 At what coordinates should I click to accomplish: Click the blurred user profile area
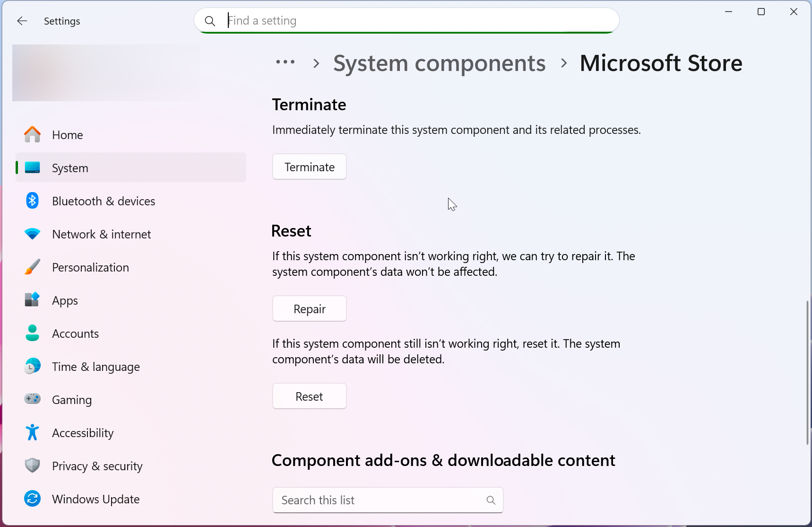106,73
